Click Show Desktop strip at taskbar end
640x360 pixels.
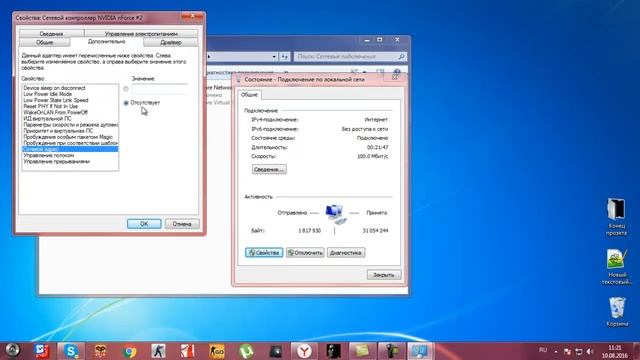[637, 351]
